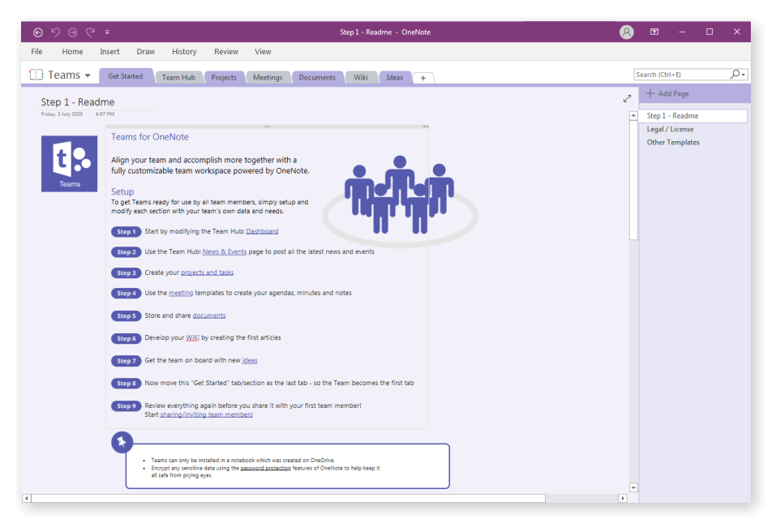Click the horizontal scrollbar right arrow

[623, 498]
